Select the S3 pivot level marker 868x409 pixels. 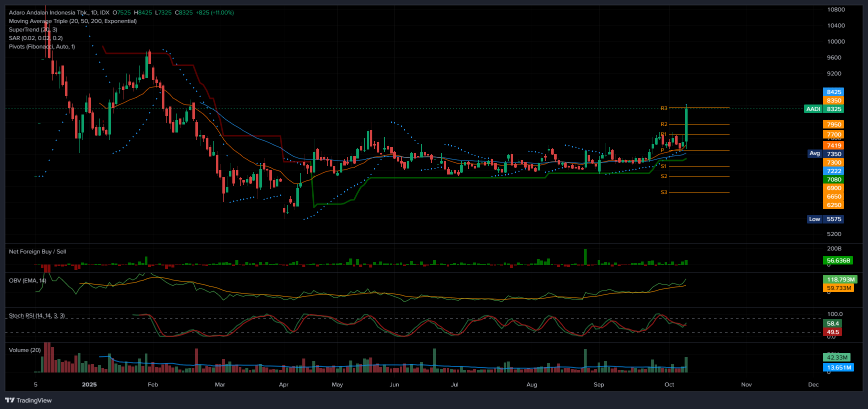(664, 192)
